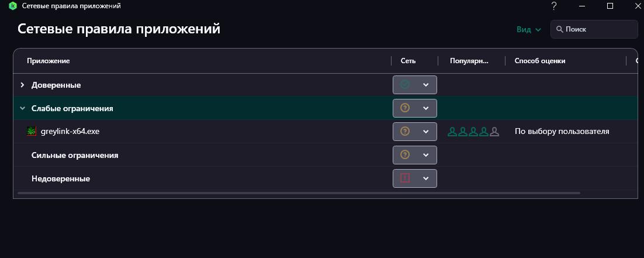Screen dimensions: 644x258
Task: Click the Способ оценки column header
Action: (x=539, y=61)
